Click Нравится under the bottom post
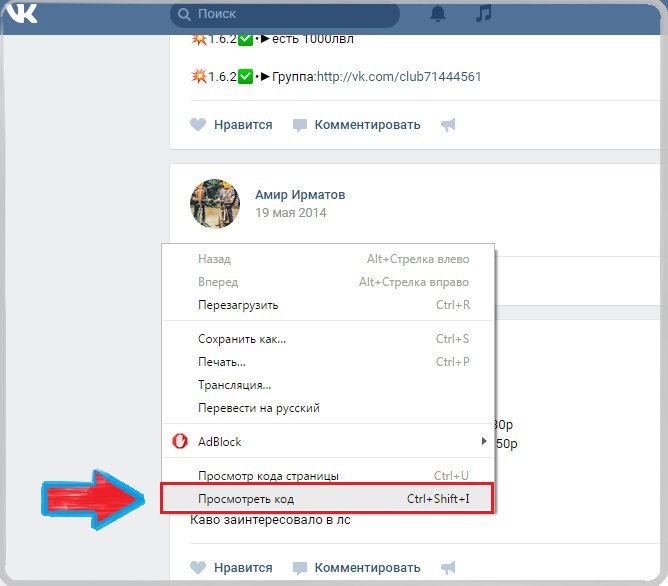 [x=243, y=568]
